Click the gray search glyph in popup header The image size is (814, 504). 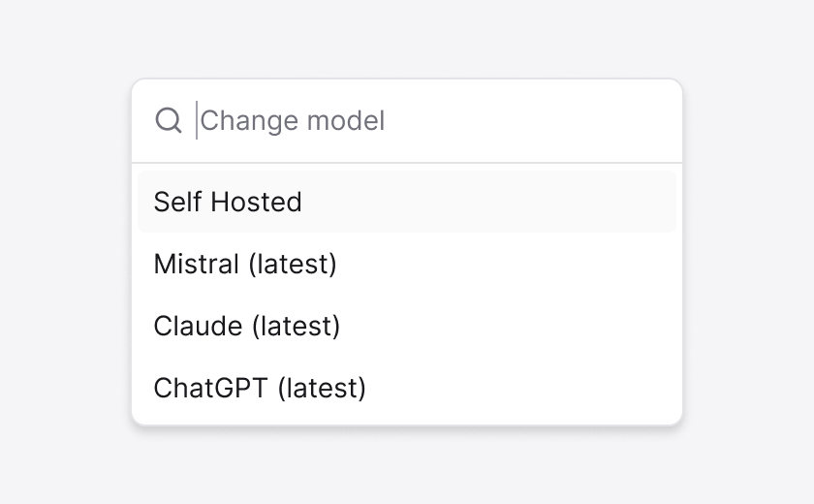(x=169, y=120)
